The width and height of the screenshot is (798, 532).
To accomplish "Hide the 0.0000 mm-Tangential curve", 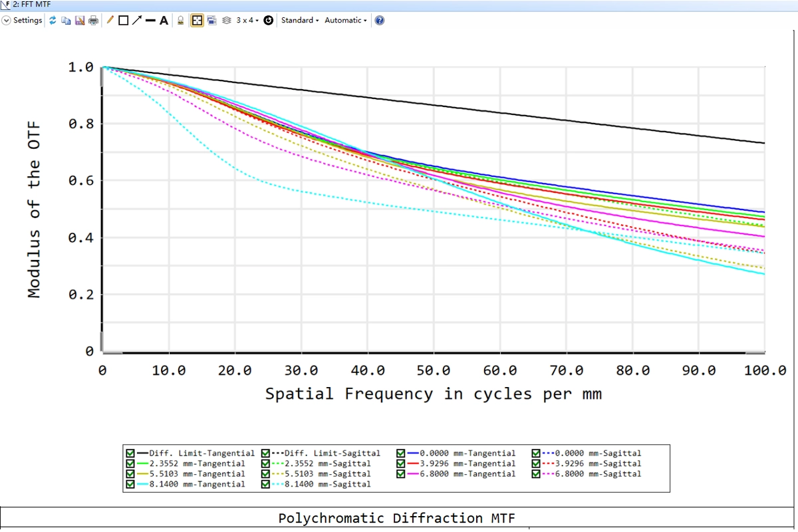I will (x=401, y=454).
